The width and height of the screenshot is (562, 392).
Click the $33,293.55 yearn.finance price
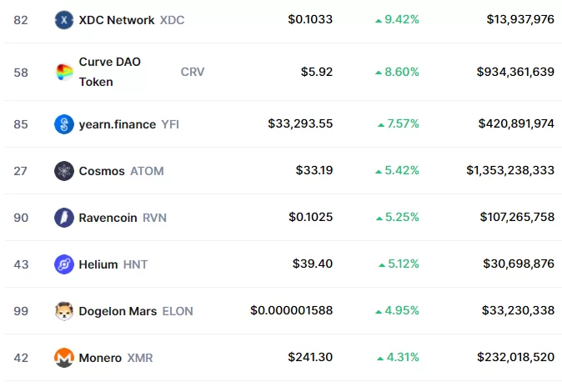300,124
